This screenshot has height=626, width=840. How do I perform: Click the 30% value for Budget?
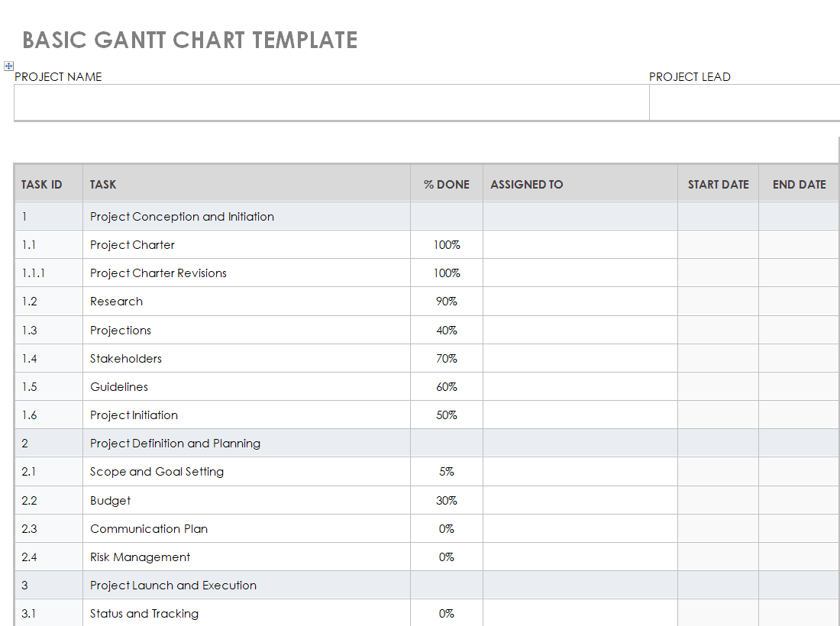pyautogui.click(x=446, y=501)
